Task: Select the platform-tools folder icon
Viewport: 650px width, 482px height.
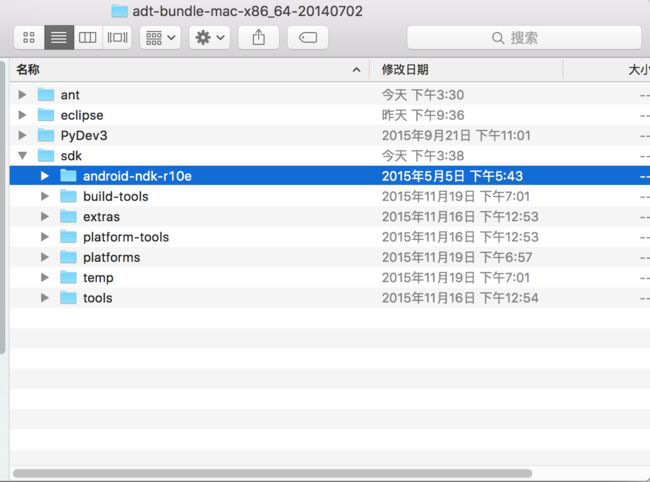Action: pos(68,237)
